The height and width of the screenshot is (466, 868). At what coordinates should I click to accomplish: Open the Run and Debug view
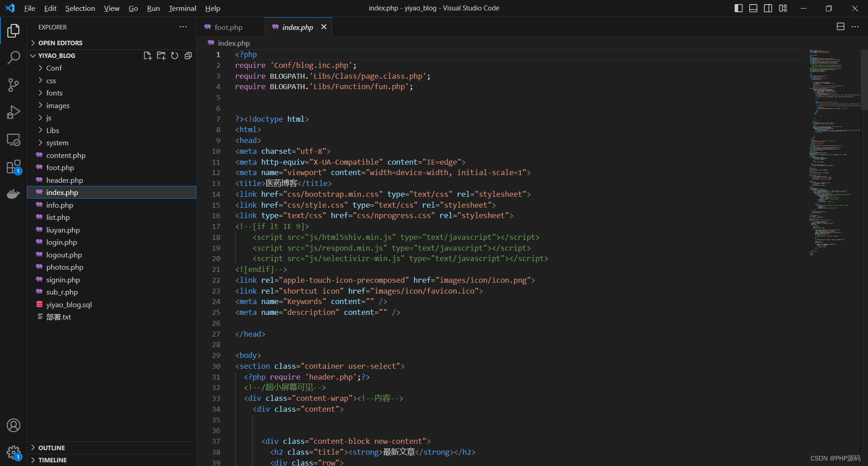14,112
